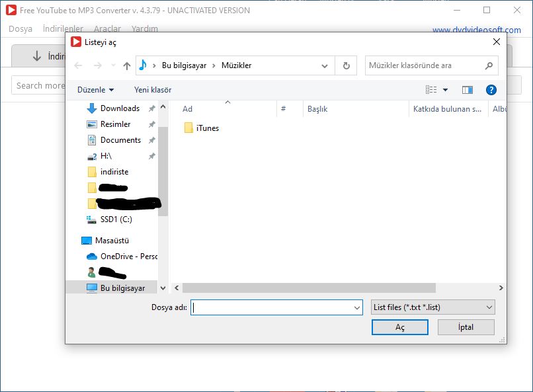Click the Müzikler breadcrumb
Image resolution: width=533 pixels, height=392 pixels.
coord(236,65)
